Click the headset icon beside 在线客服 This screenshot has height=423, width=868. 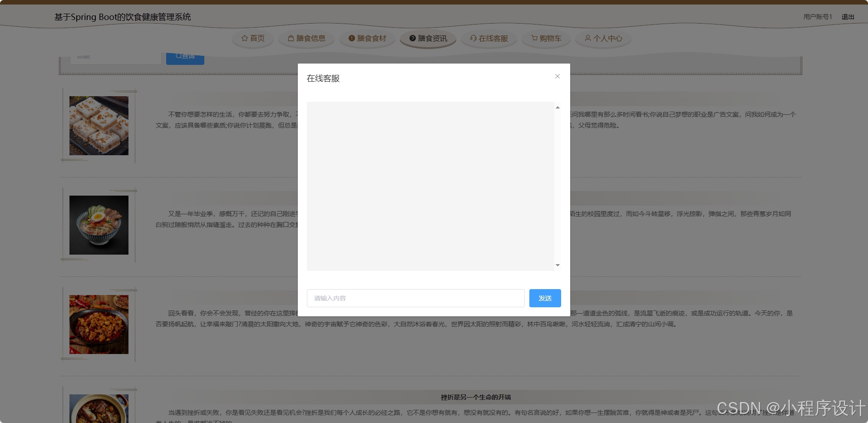pos(473,39)
